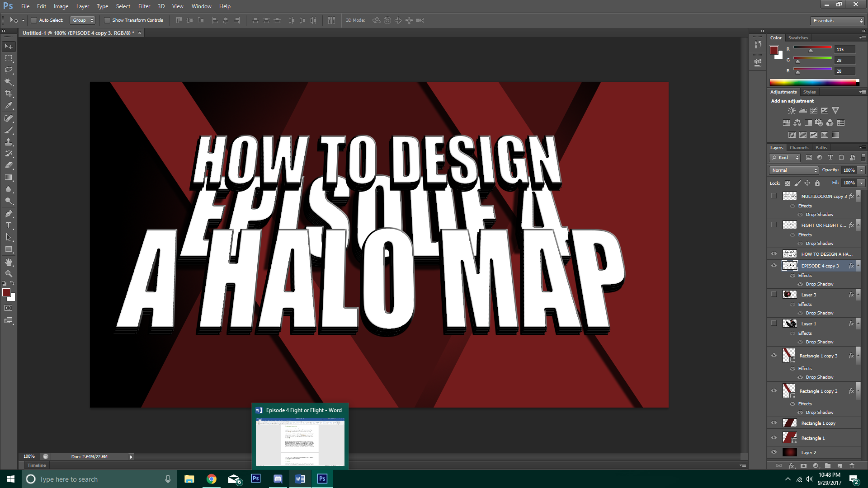Switch to the Channels tab
The width and height of the screenshot is (868, 488).
pyautogui.click(x=799, y=148)
